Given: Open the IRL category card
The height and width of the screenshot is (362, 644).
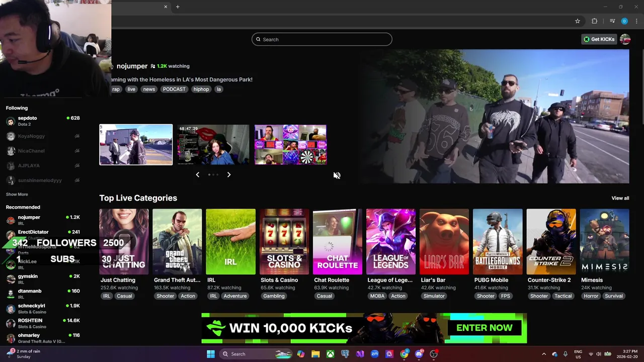Looking at the screenshot, I should point(230,242).
